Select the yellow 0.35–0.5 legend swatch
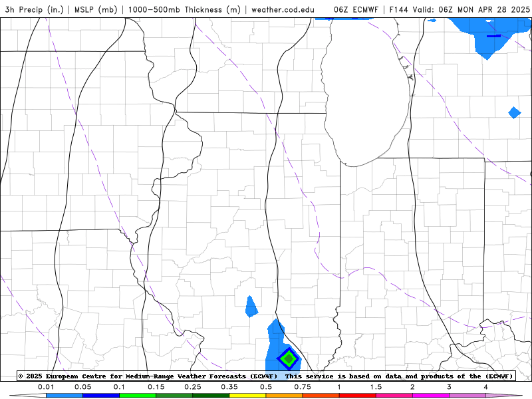The height and width of the screenshot is (399, 532). point(247,396)
